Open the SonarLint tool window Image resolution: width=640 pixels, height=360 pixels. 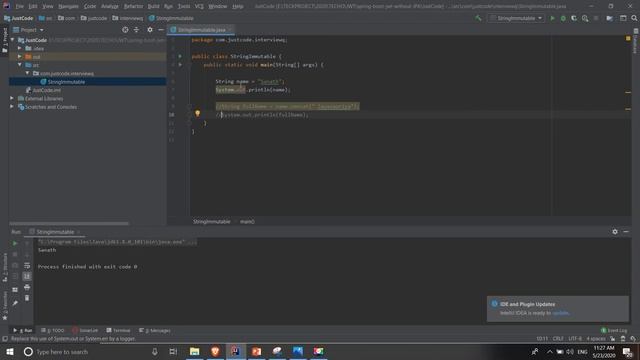pyautogui.click(x=85, y=330)
